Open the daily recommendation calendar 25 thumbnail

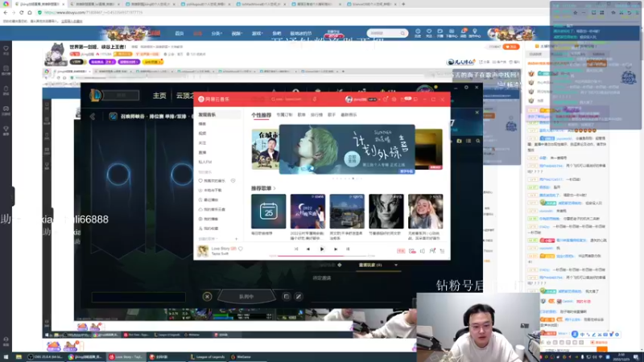click(x=269, y=212)
